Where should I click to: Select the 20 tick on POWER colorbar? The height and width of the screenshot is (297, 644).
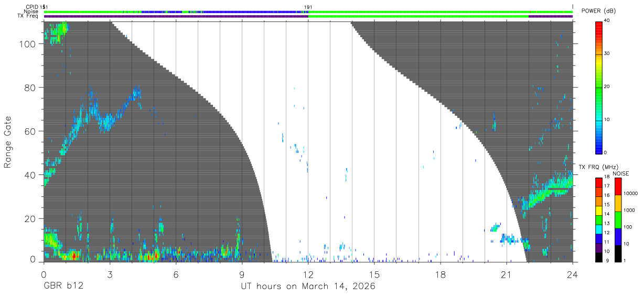(x=607, y=87)
